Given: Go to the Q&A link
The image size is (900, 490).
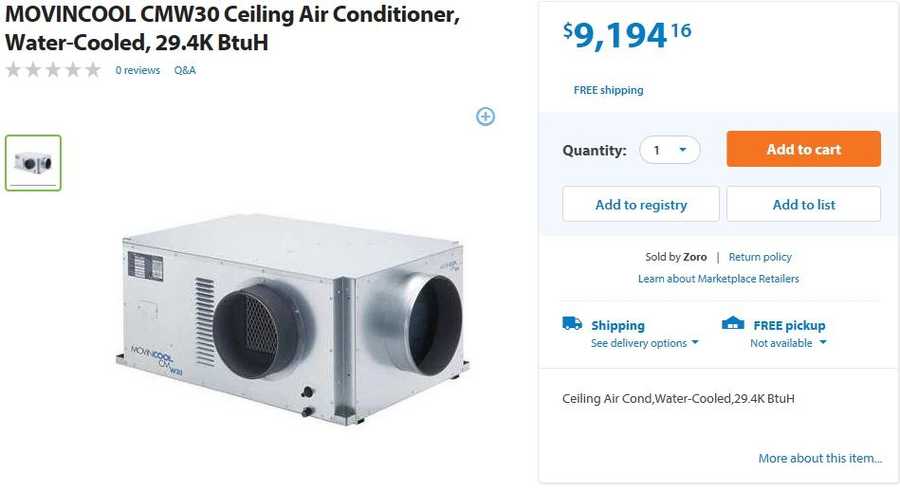Looking at the screenshot, I should pyautogui.click(x=185, y=71).
